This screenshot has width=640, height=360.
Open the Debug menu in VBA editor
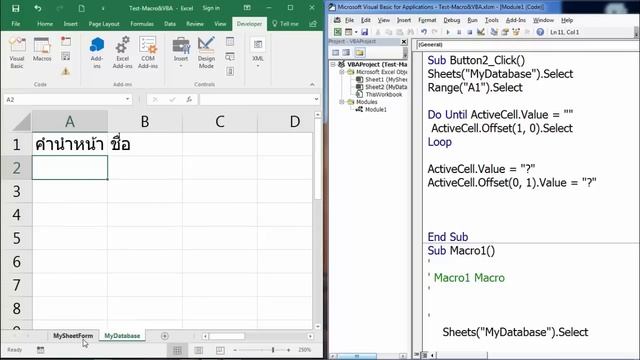451,20
